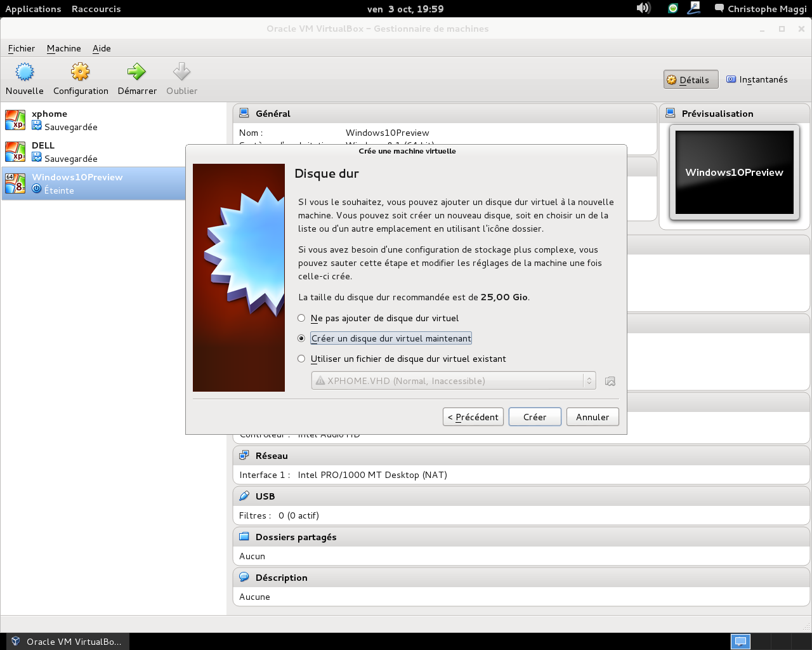The image size is (812, 650).
Task: Open the Raccourcis menu in top panel
Action: coord(96,9)
